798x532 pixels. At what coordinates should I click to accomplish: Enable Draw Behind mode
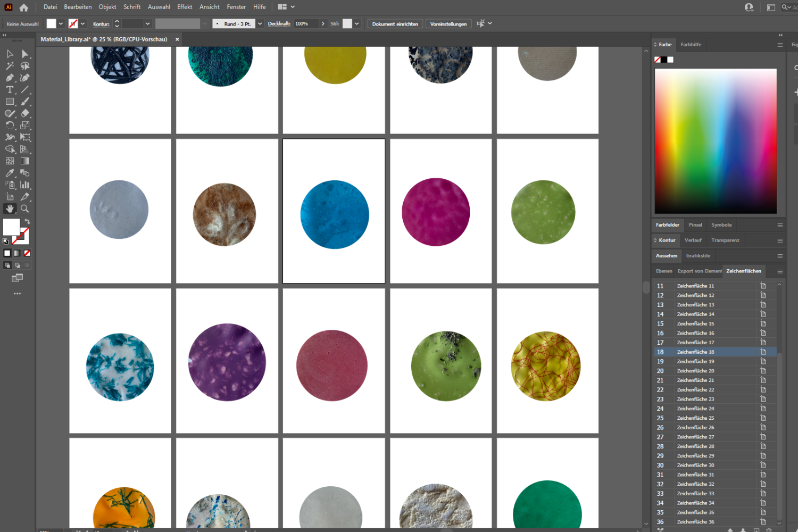click(18, 265)
